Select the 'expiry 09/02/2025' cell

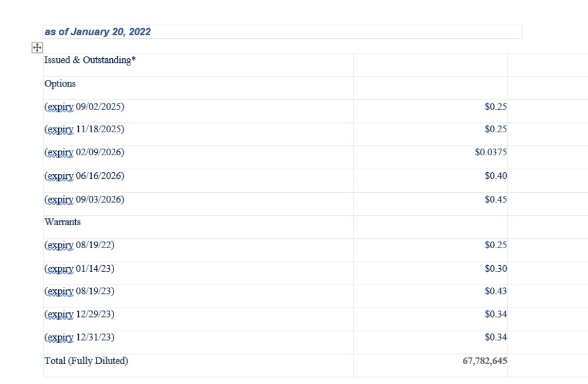point(84,106)
